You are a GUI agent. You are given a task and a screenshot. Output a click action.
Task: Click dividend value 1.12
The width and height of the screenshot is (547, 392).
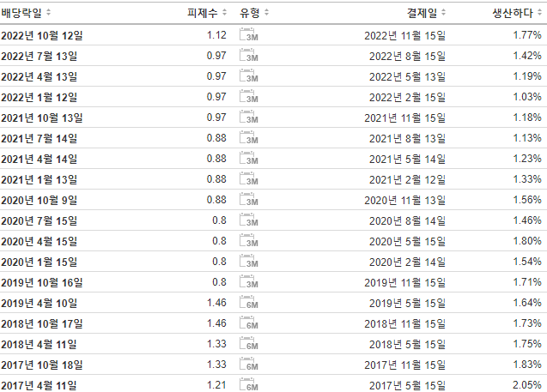[216, 35]
